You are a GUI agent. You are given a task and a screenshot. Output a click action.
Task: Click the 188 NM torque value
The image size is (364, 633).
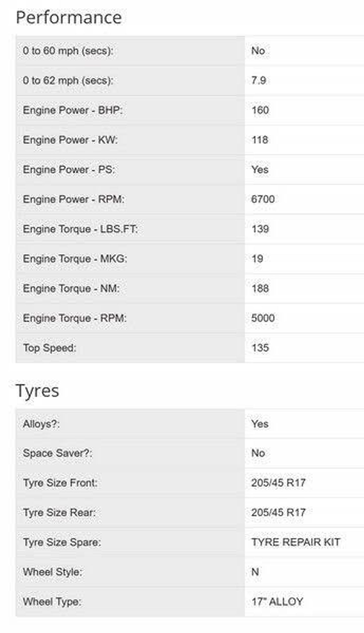point(260,288)
